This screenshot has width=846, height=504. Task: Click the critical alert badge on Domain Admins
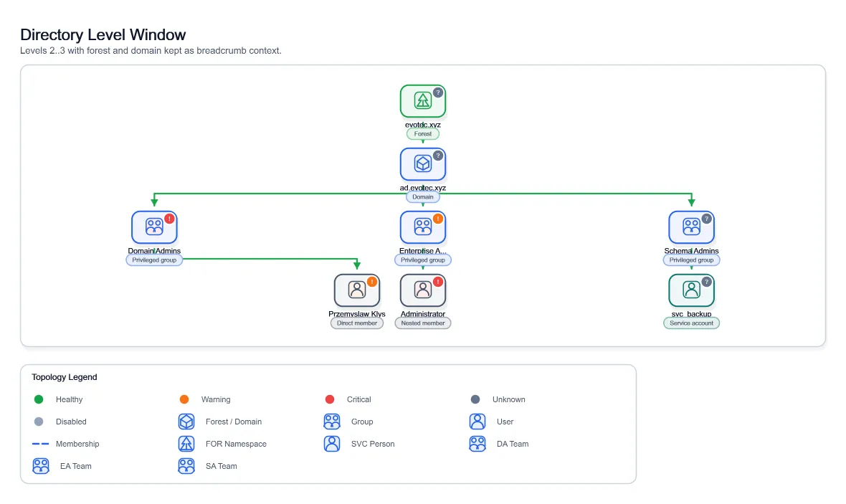(169, 219)
